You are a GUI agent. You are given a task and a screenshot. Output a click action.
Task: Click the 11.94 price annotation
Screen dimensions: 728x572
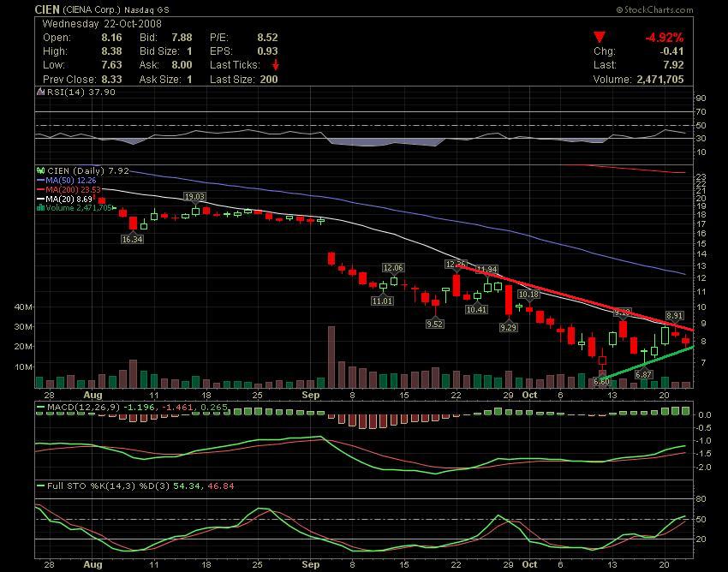[487, 269]
